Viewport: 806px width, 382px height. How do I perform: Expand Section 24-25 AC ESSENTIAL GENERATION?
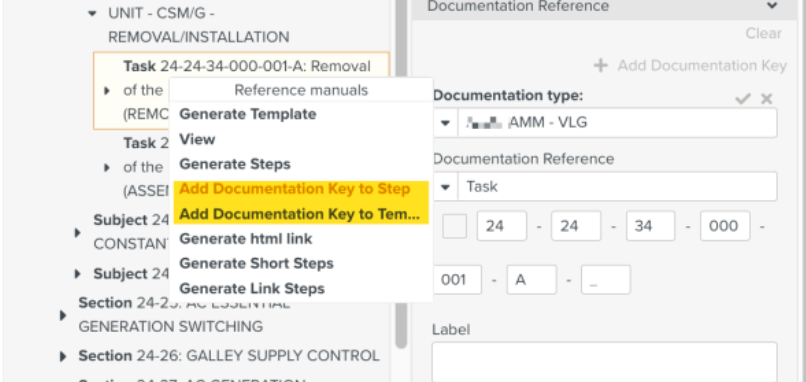[63, 315]
